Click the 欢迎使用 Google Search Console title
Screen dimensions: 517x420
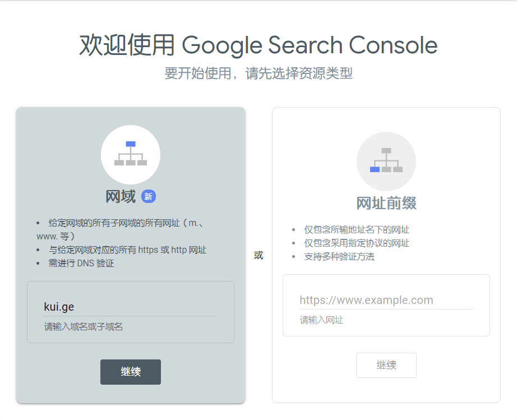pyautogui.click(x=258, y=45)
